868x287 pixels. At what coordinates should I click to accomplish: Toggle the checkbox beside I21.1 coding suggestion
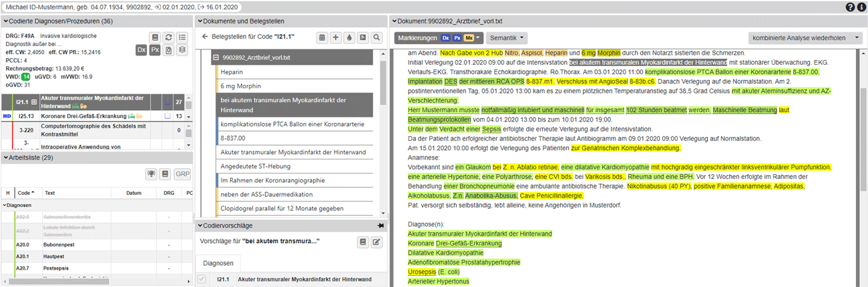202,279
